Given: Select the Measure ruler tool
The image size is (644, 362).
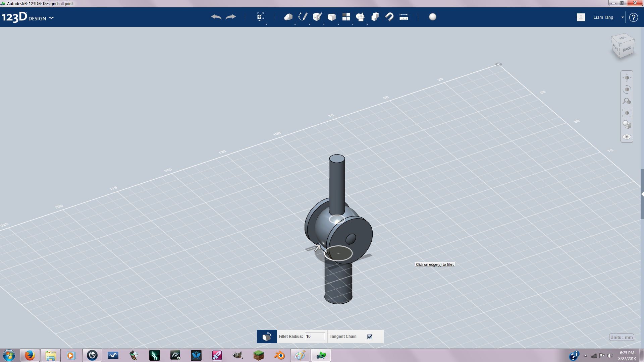Looking at the screenshot, I should point(404,17).
